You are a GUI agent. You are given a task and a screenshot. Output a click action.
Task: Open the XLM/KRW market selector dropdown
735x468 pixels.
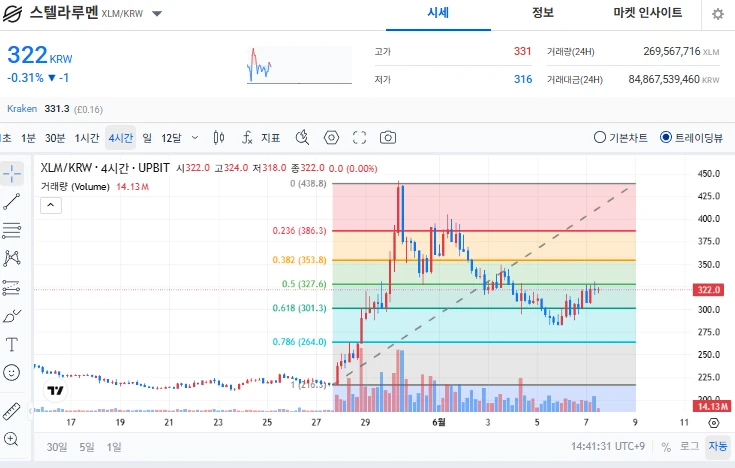coord(157,14)
